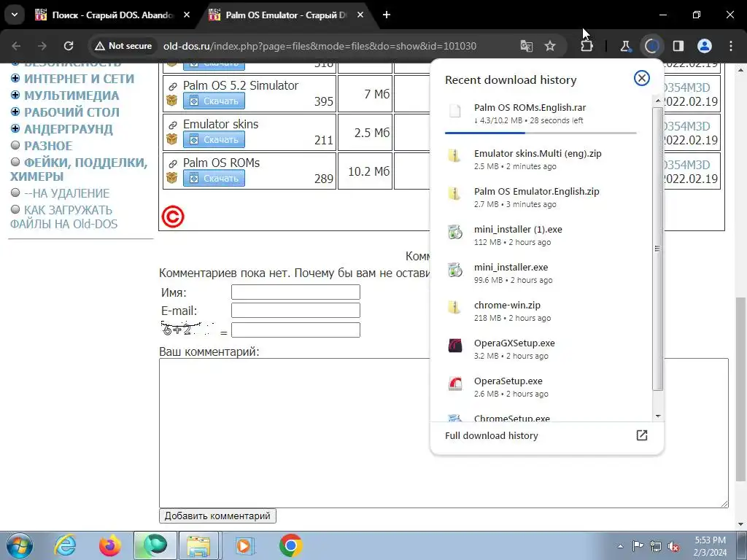
Task: Click the OperaSetup.exe icon
Action: pyautogui.click(x=455, y=384)
